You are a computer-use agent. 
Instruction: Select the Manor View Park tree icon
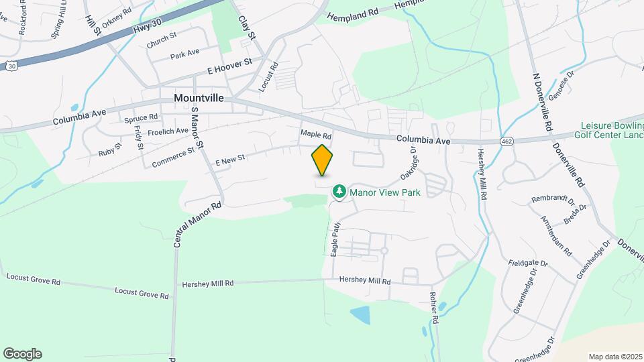click(339, 191)
